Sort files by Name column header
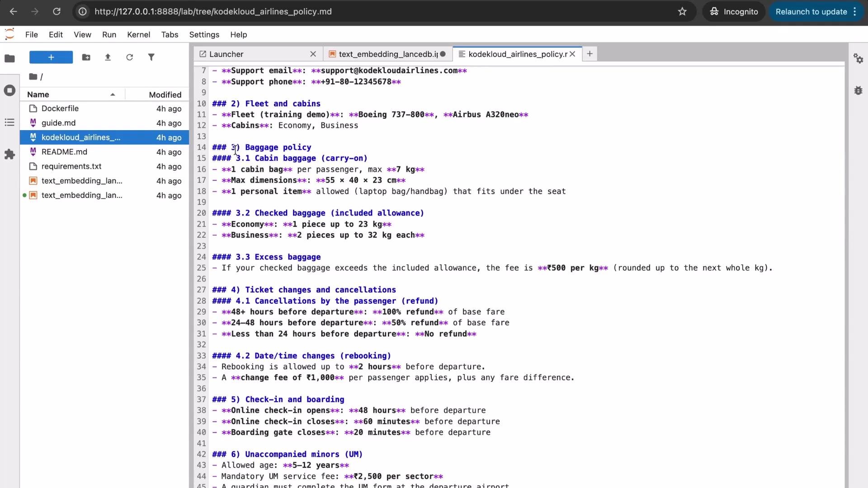Screen dimensions: 868x488 (72, 94)
